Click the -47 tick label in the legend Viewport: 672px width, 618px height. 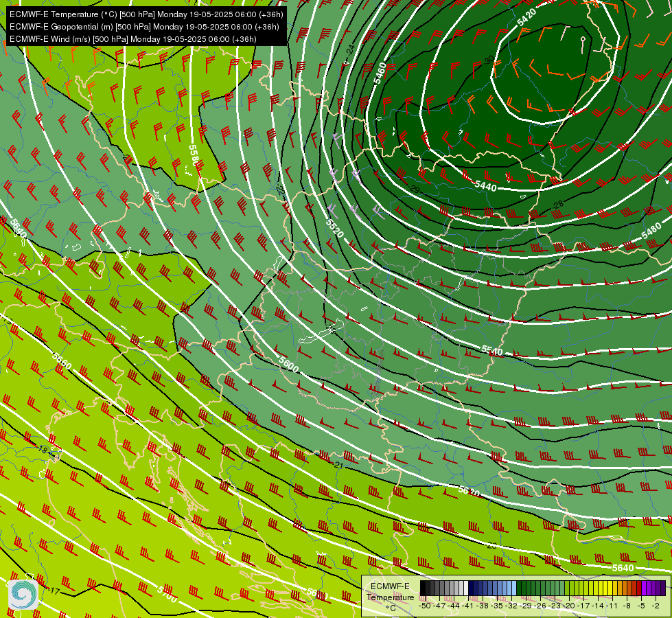click(439, 606)
